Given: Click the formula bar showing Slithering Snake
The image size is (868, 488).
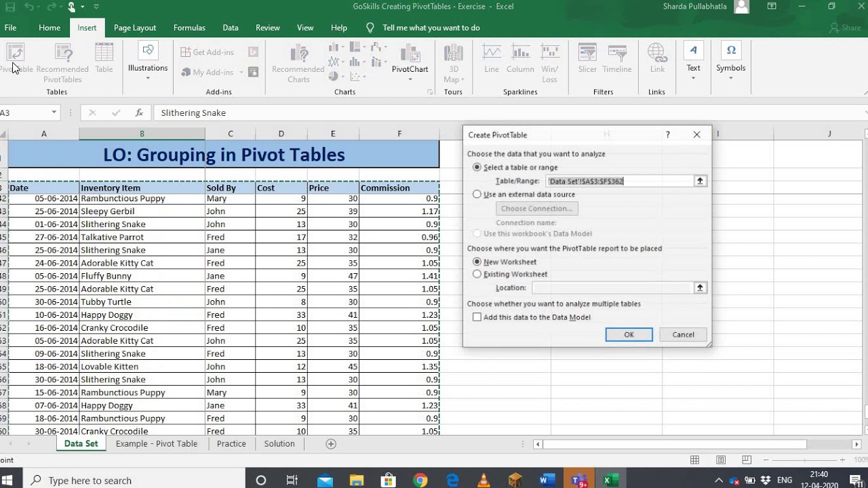Looking at the screenshot, I should (x=509, y=113).
